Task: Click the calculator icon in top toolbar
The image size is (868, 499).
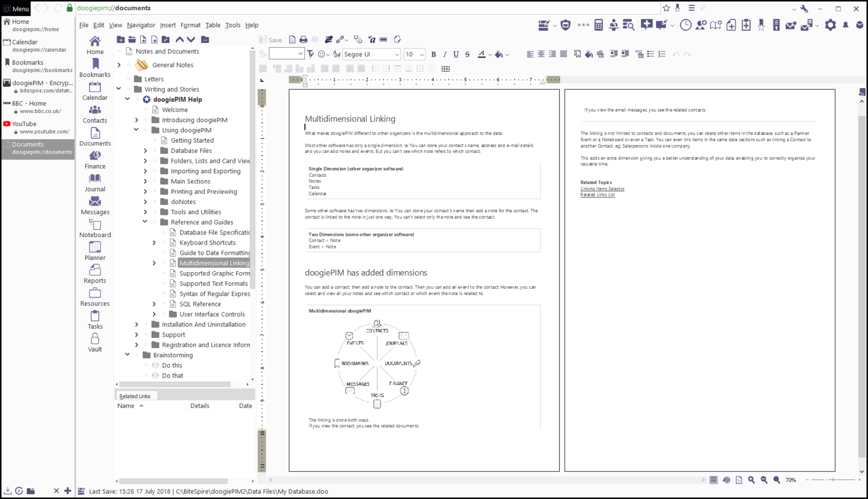Action: point(598,25)
